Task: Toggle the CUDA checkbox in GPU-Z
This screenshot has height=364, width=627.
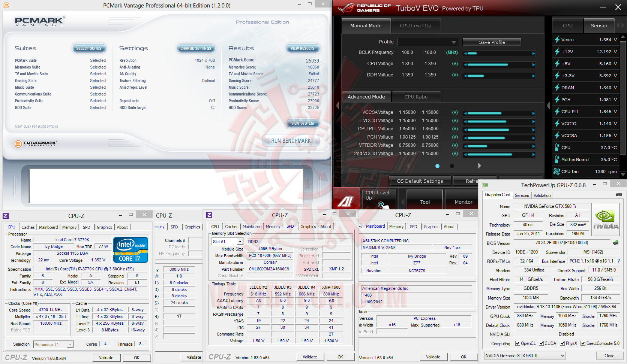Action: point(541,343)
